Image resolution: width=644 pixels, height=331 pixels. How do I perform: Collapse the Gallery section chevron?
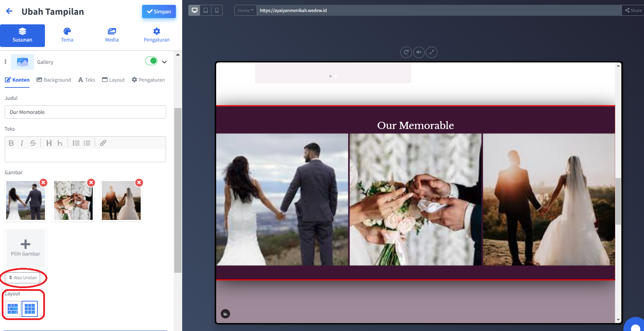click(164, 62)
